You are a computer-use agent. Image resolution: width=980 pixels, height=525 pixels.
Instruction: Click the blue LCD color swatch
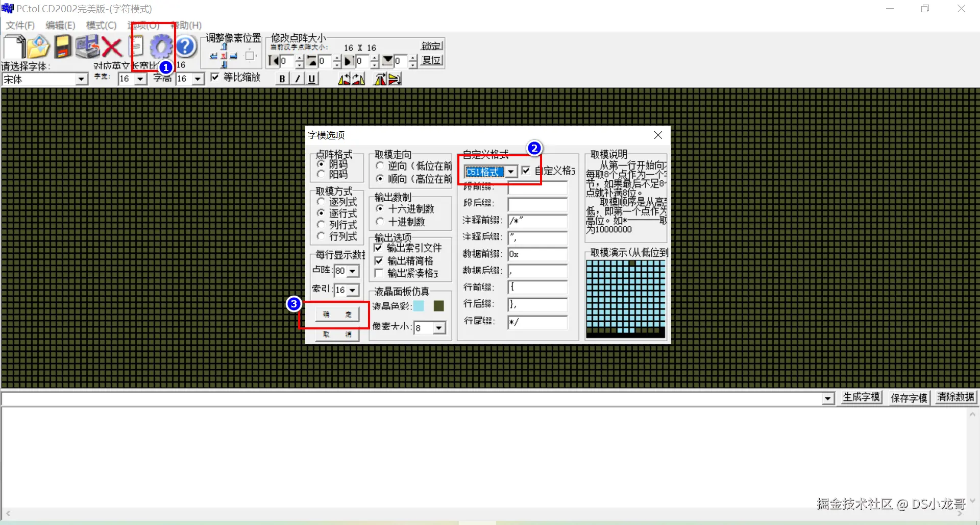tap(419, 305)
